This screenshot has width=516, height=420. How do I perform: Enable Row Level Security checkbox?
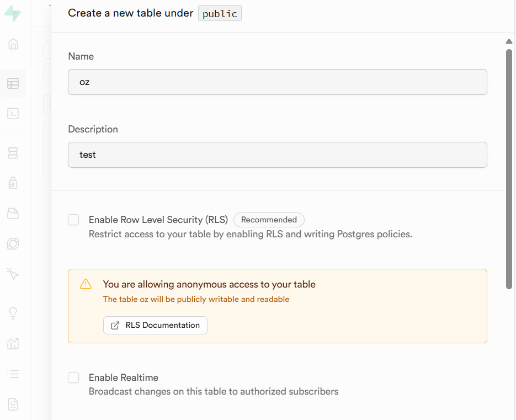coord(73,220)
